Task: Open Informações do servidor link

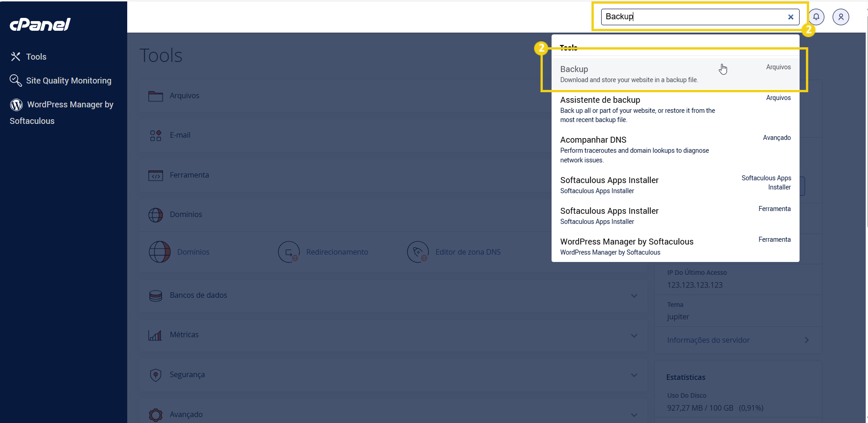Action: click(708, 340)
